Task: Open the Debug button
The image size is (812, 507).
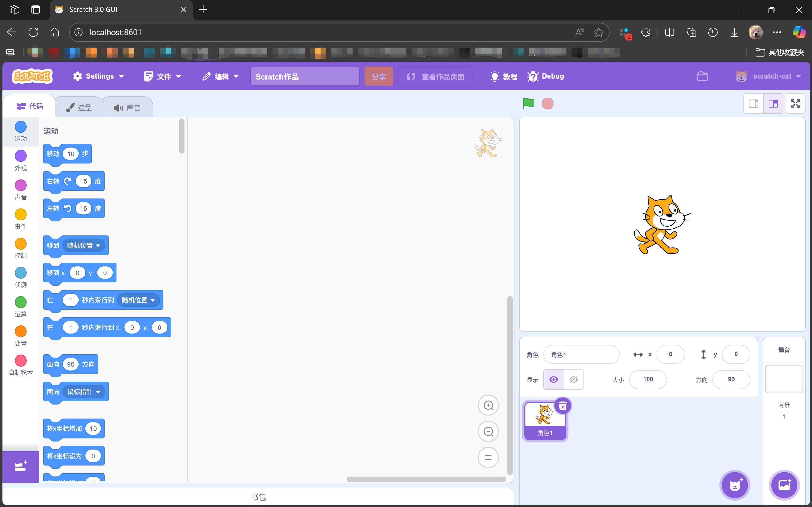Action: (x=545, y=76)
